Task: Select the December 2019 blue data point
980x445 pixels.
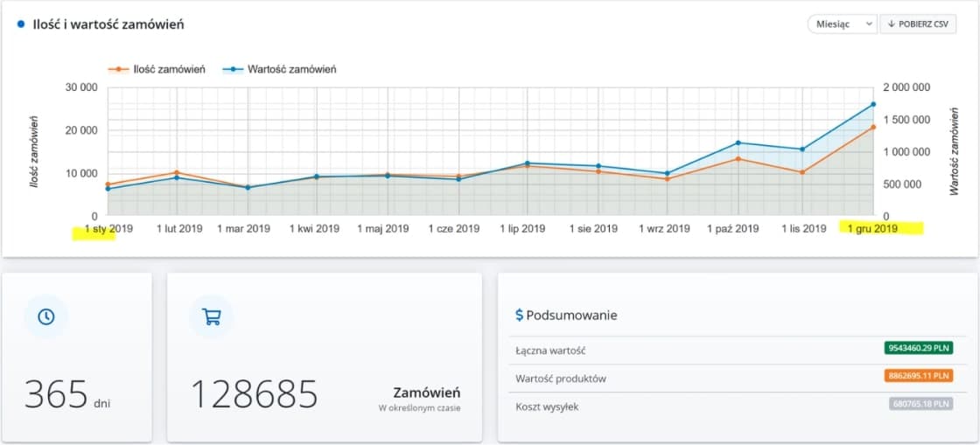Action: click(x=873, y=104)
